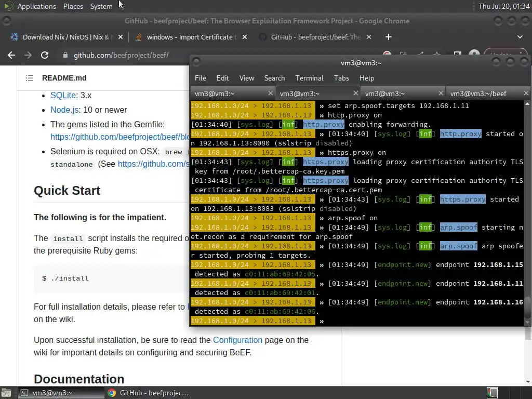The image size is (532, 399).
Task: Click the arp.spoof on command text
Action: [x=353, y=218]
